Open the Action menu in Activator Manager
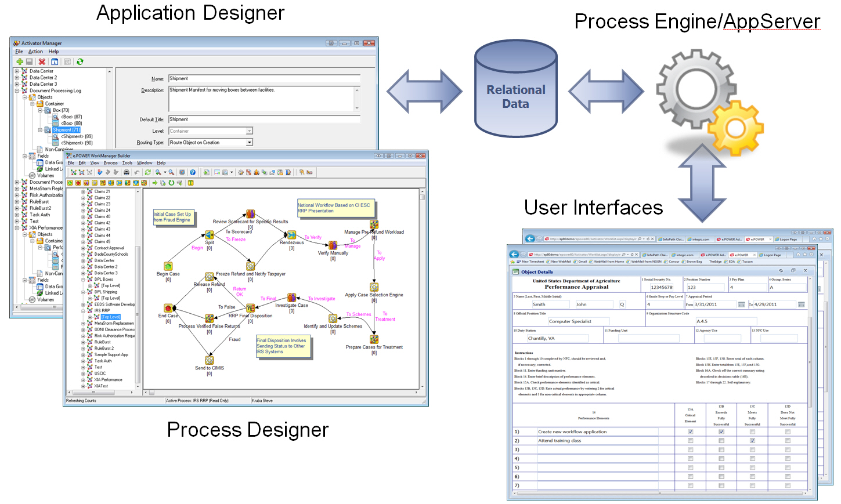This screenshot has width=841, height=504. point(35,52)
